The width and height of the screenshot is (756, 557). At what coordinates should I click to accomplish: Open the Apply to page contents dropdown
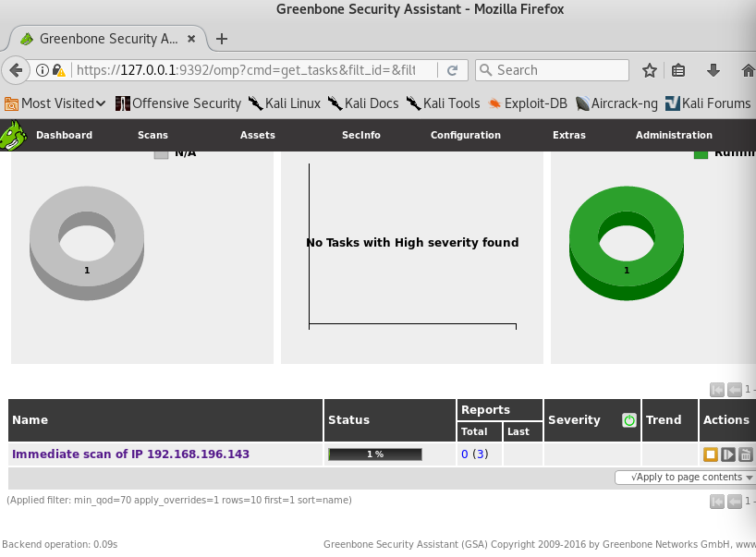click(x=687, y=478)
